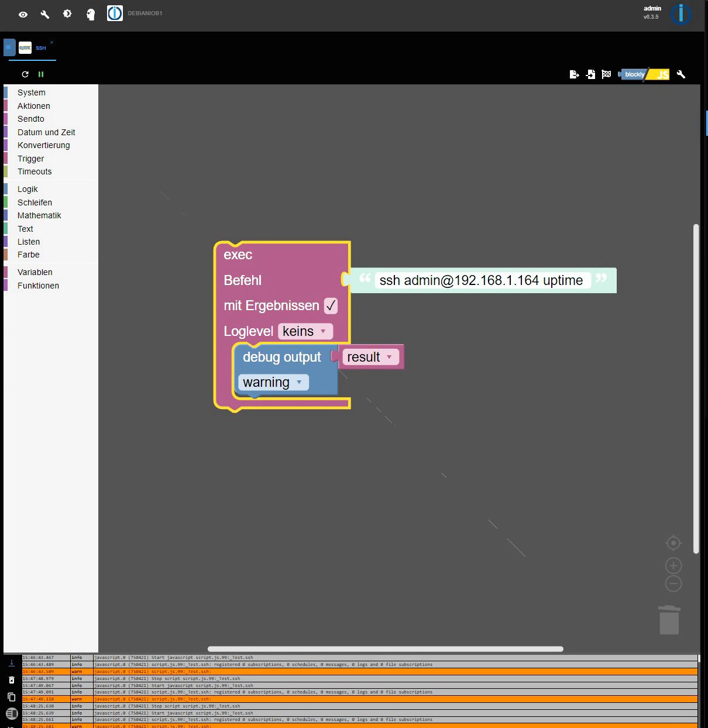Click the workspace trash can
Viewport: 708px width, 728px height.
669,620
